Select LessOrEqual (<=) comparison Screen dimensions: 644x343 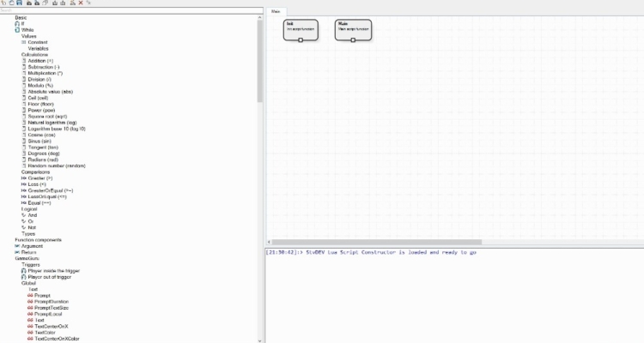coord(44,196)
